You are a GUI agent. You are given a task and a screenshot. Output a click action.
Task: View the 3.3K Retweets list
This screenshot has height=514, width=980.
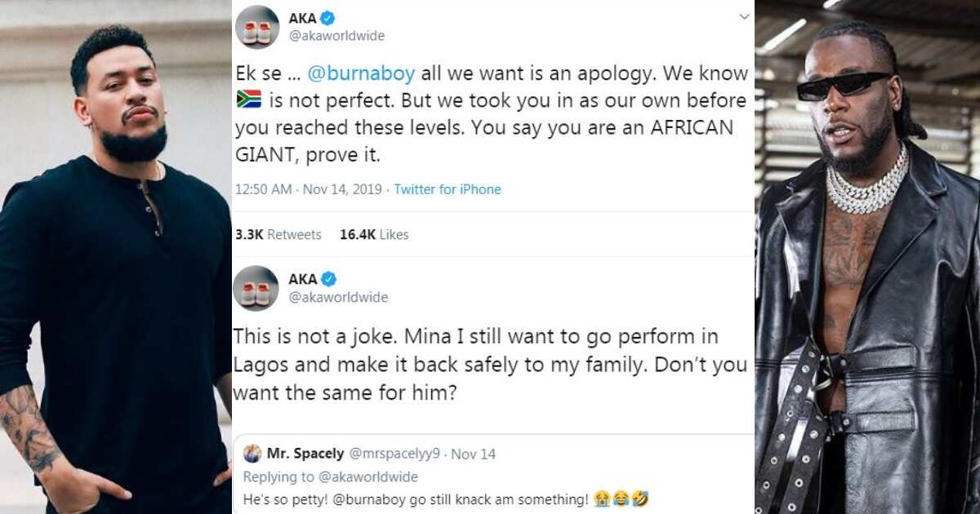pyautogui.click(x=278, y=234)
